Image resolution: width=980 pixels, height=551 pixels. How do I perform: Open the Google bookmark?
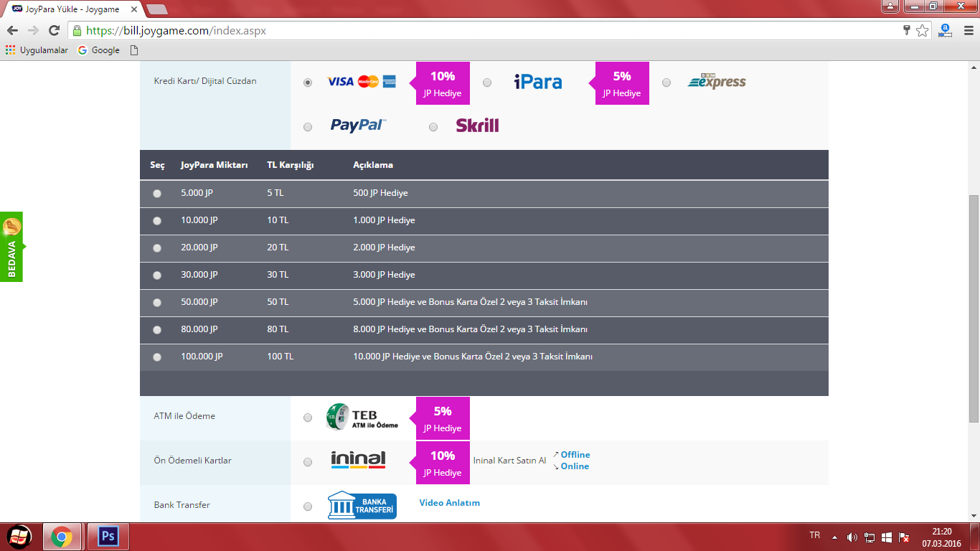(99, 50)
